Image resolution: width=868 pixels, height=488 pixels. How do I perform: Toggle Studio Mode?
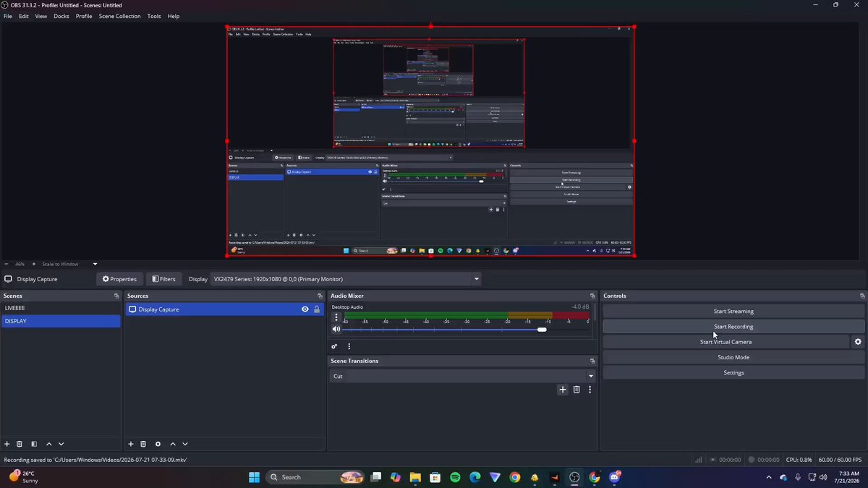733,357
